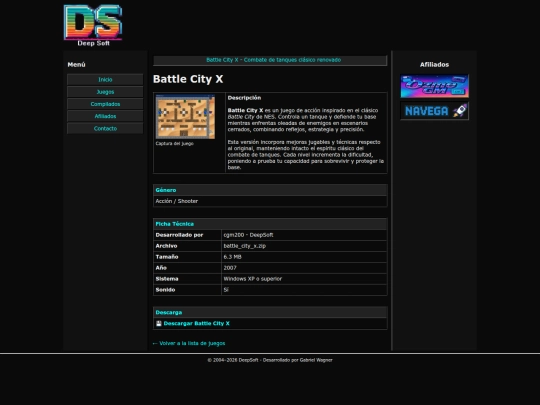The height and width of the screenshot is (405, 540).
Task: Select the Sistema row label
Action: point(167,279)
